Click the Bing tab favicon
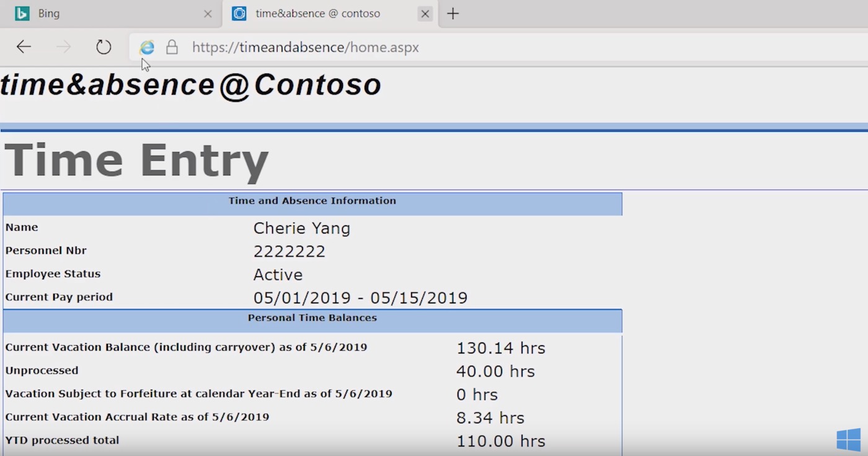Viewport: 868px width, 456px height. [x=22, y=14]
